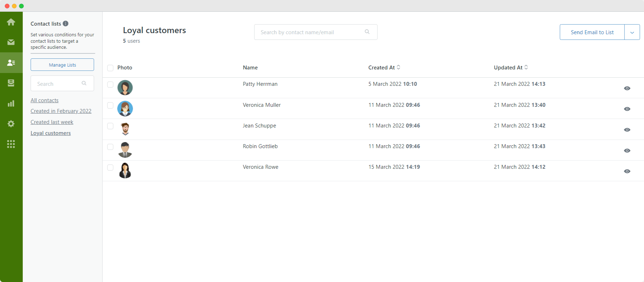View Jean Schuppe via eye icon

pos(627,130)
